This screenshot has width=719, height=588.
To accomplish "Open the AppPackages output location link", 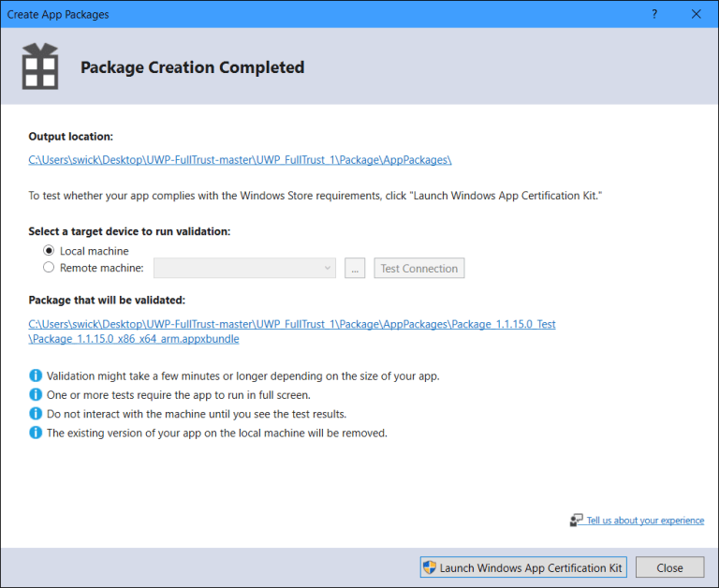I will [x=240, y=159].
